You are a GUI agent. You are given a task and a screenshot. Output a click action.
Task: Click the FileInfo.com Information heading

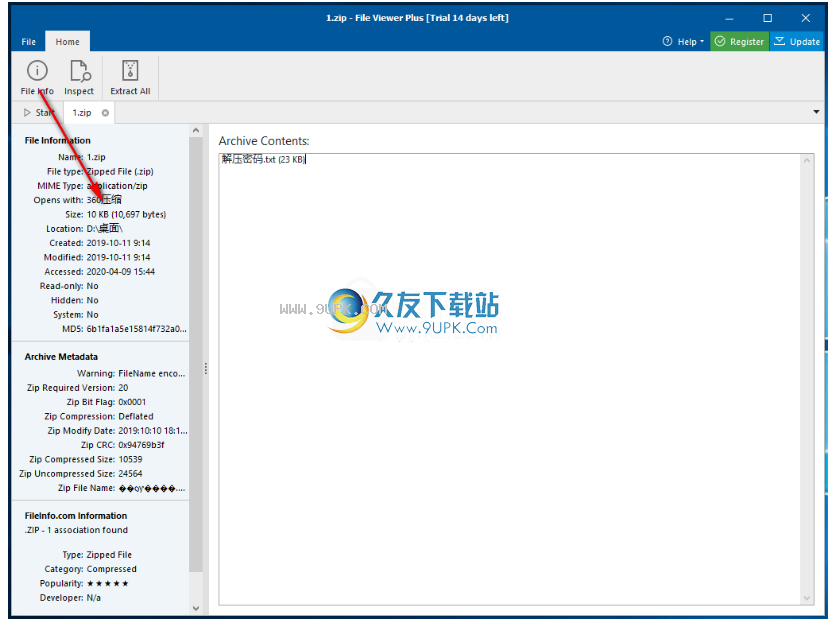[x=76, y=516]
